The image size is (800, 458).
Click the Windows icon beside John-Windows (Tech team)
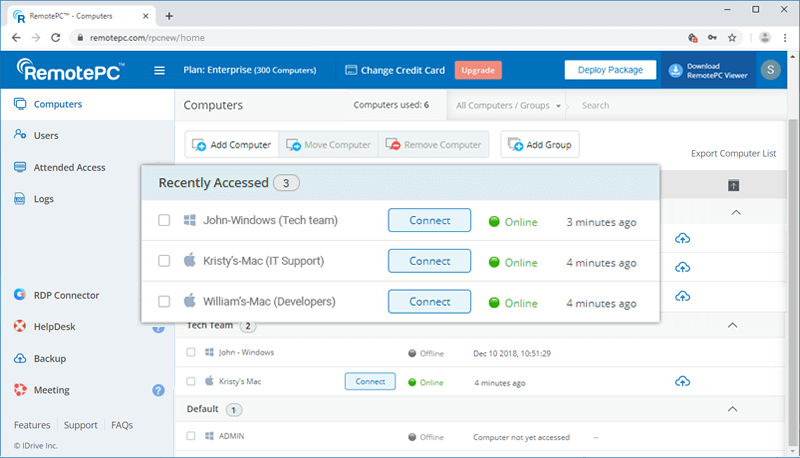coord(190,220)
